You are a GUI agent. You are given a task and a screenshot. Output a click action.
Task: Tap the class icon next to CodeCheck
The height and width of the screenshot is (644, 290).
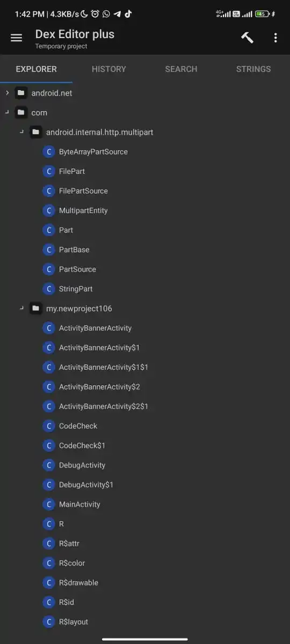point(49,426)
